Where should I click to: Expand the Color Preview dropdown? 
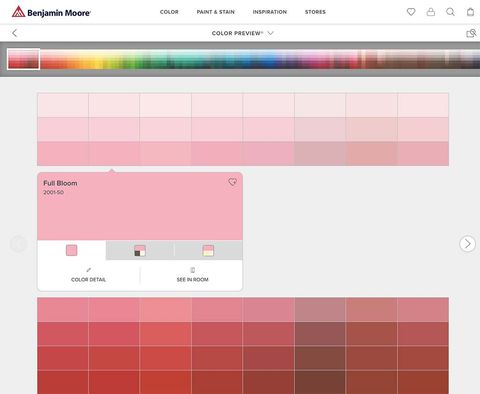(x=242, y=33)
